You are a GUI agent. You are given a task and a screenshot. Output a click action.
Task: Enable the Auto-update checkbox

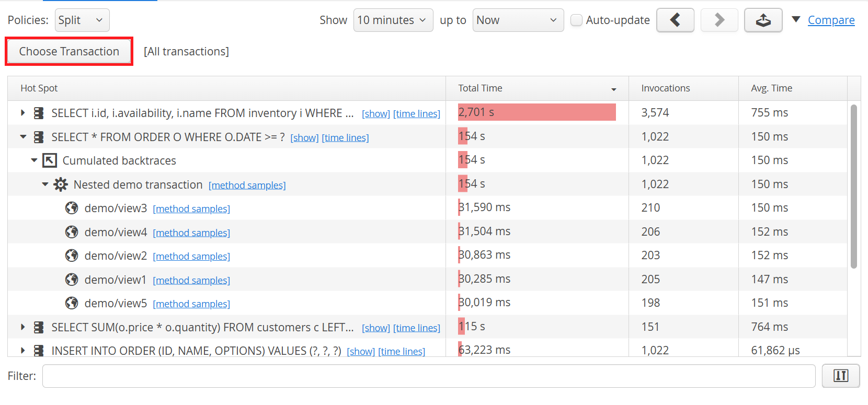point(576,20)
